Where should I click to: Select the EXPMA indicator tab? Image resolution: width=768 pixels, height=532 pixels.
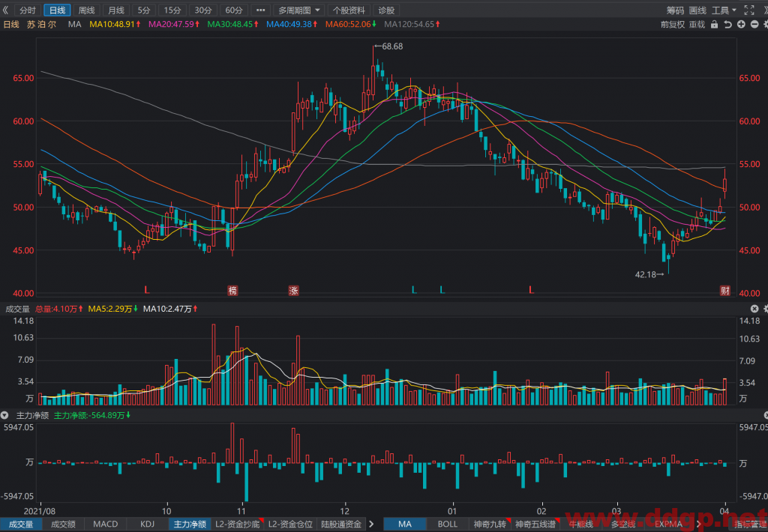click(x=668, y=525)
